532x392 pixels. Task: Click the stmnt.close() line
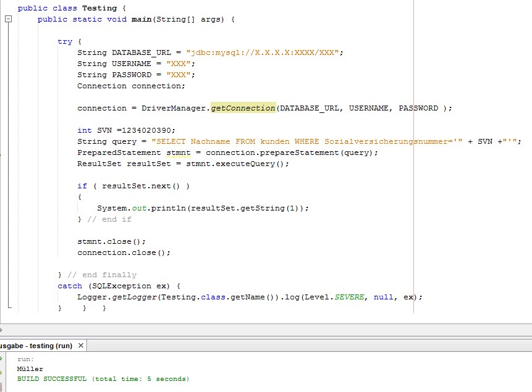pos(111,241)
